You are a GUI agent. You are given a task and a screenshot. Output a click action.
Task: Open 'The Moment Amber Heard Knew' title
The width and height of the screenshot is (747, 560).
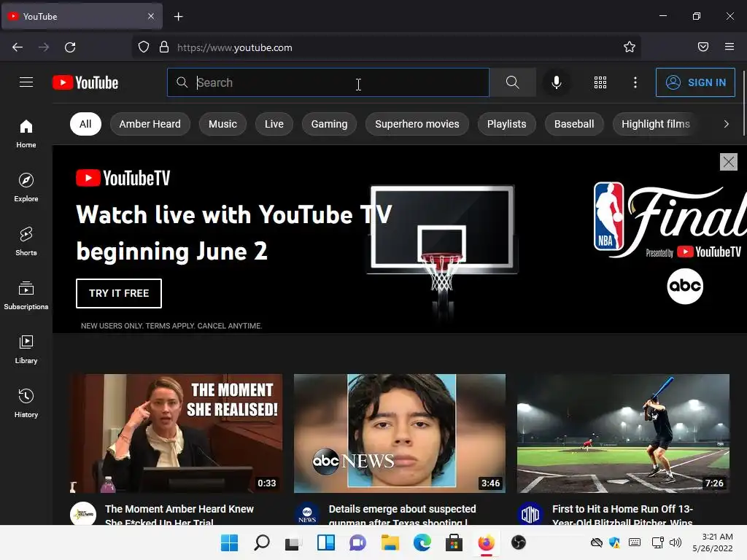[179, 514]
